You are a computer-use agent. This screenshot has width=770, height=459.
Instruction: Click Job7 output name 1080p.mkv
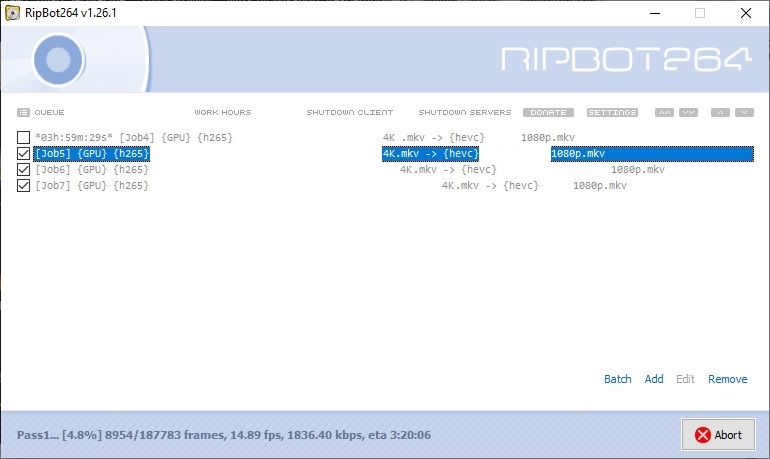coord(600,186)
